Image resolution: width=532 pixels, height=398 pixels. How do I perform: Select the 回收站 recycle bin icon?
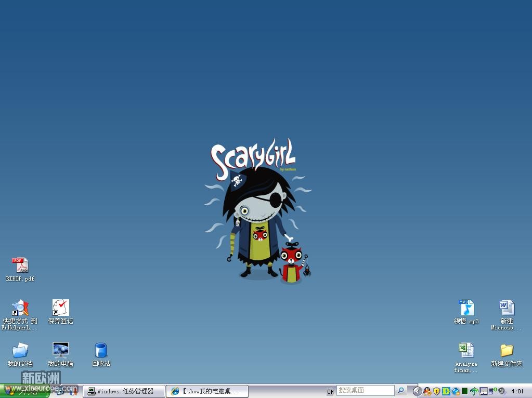click(101, 350)
